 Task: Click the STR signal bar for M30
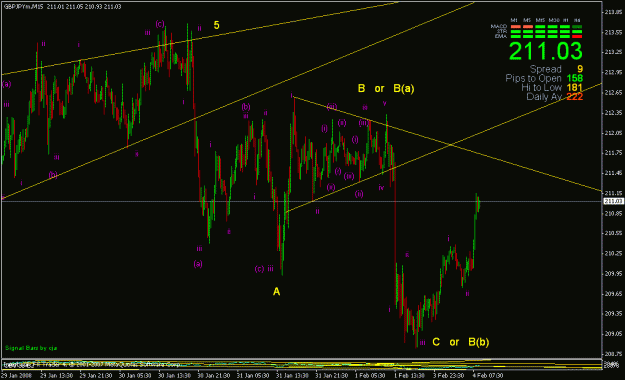tap(552, 32)
